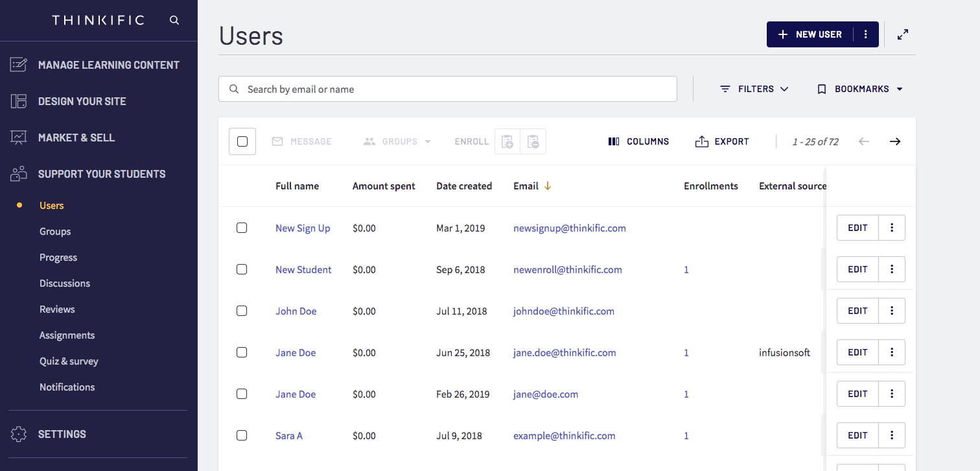This screenshot has height=471, width=980.
Task: Sort by the Date created column
Action: pyautogui.click(x=464, y=186)
